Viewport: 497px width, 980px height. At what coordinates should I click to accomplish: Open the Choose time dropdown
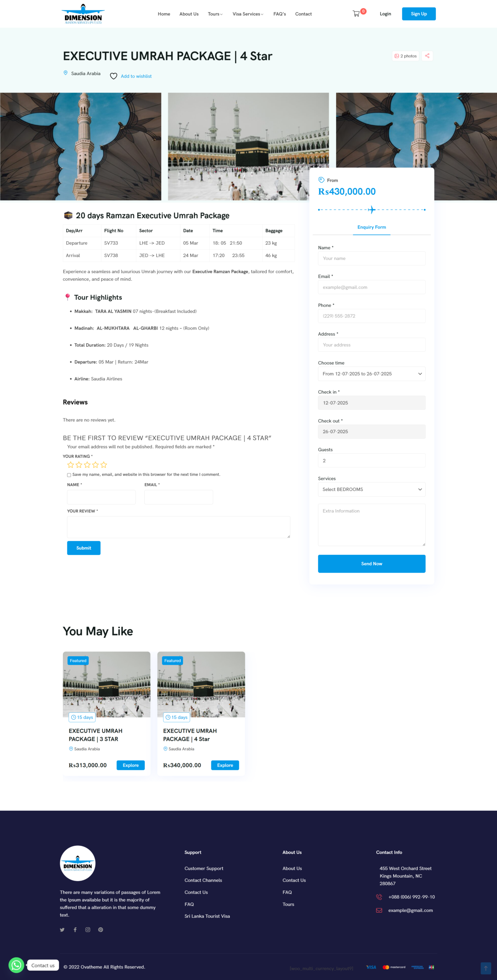pos(371,374)
